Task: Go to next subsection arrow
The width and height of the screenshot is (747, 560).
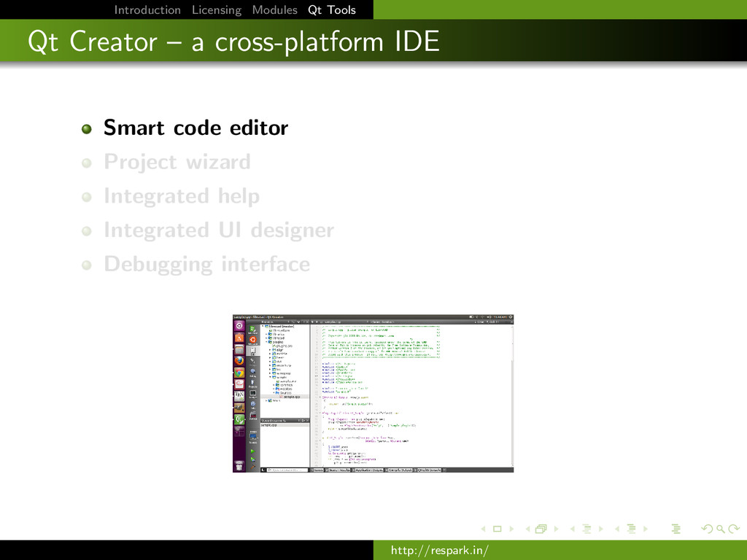Action: (601, 529)
